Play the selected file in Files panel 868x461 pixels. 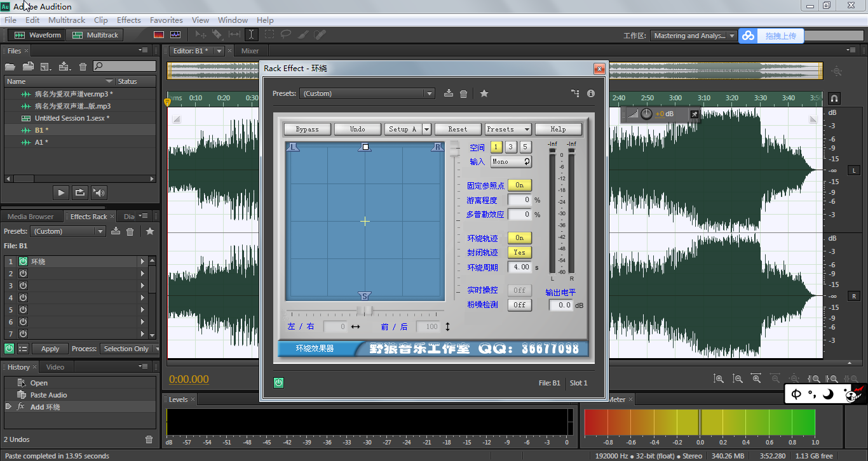(61, 192)
